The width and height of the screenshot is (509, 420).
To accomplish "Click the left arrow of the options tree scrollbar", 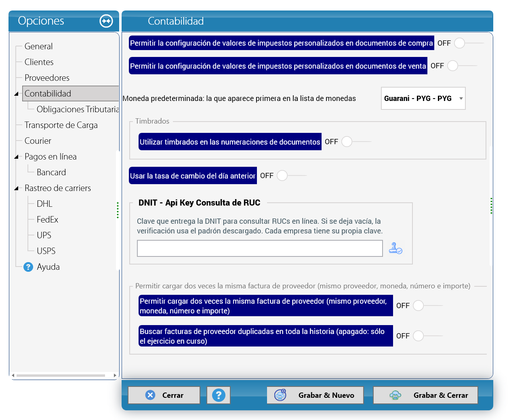I will coord(13,376).
